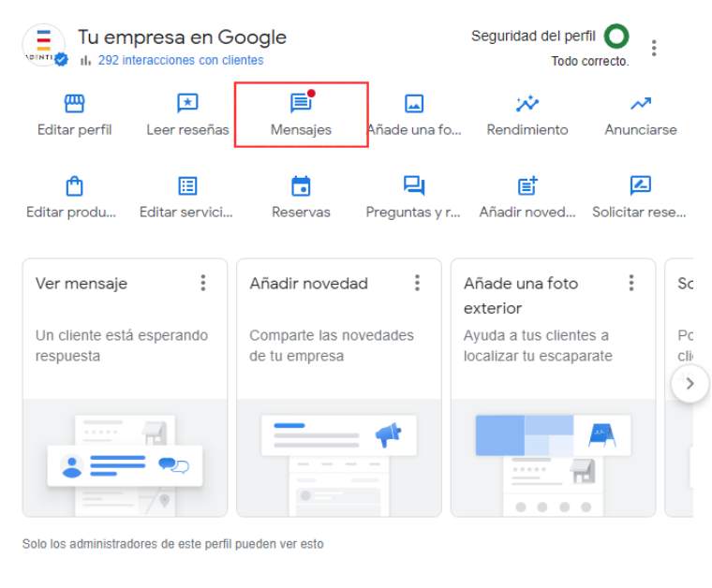This screenshot has width=712, height=588.
Task: Click text Comparte las novedades de tu empresa
Action: 332,345
